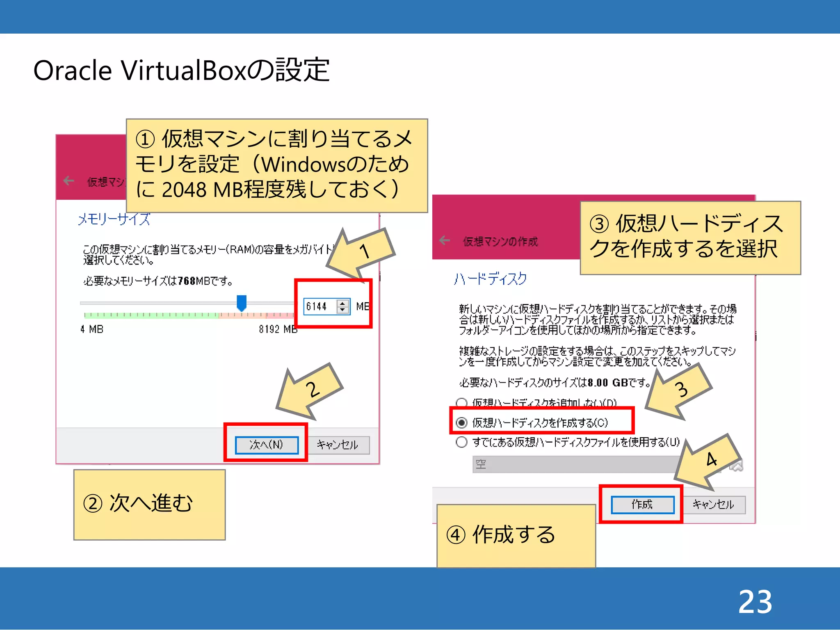
Task: Click キャンセル in the memory size dialog
Action: [x=338, y=445]
